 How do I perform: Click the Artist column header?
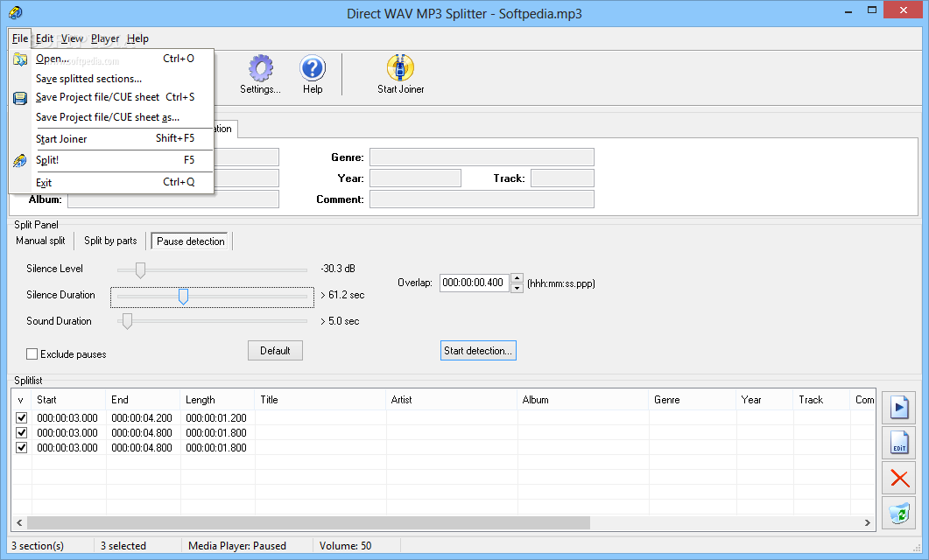[x=452, y=400]
